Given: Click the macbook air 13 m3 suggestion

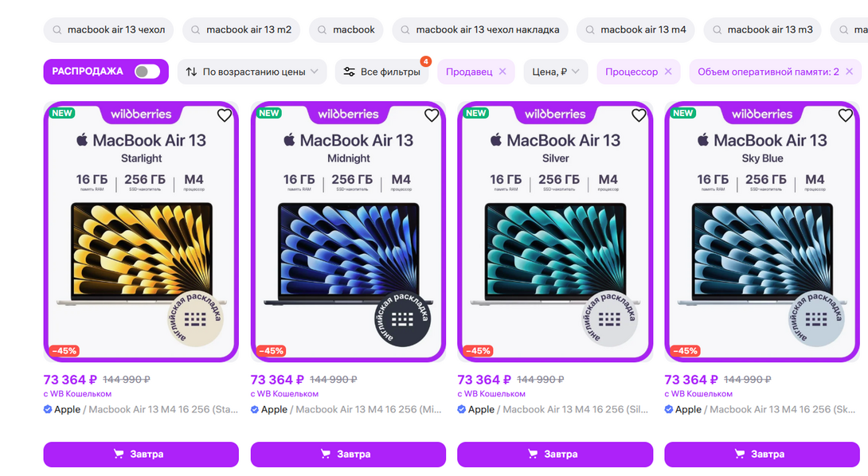Looking at the screenshot, I should pos(762,30).
